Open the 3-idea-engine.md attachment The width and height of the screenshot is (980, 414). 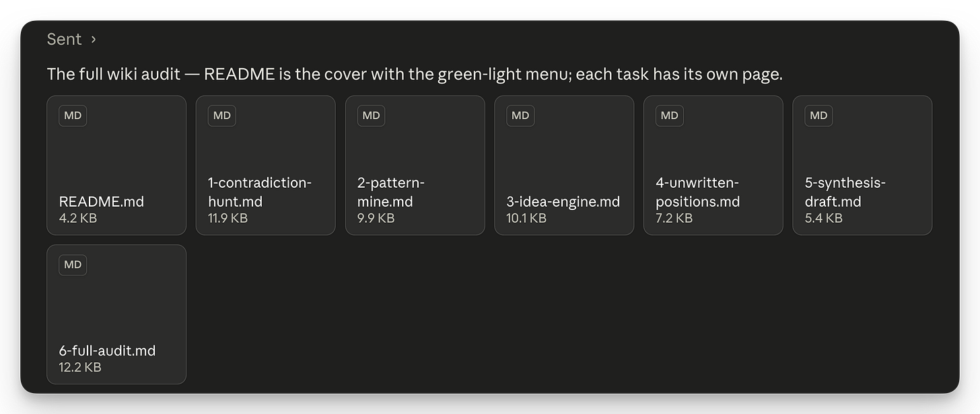coord(564,165)
